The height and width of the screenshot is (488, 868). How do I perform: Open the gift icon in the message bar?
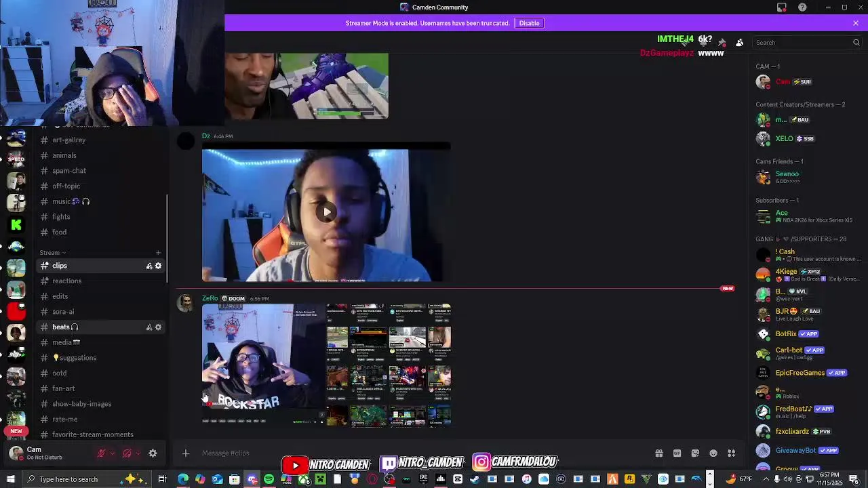pos(658,453)
